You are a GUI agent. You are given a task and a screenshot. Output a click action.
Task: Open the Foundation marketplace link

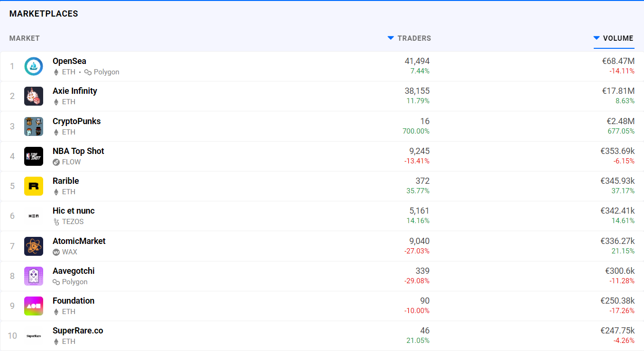coord(74,301)
